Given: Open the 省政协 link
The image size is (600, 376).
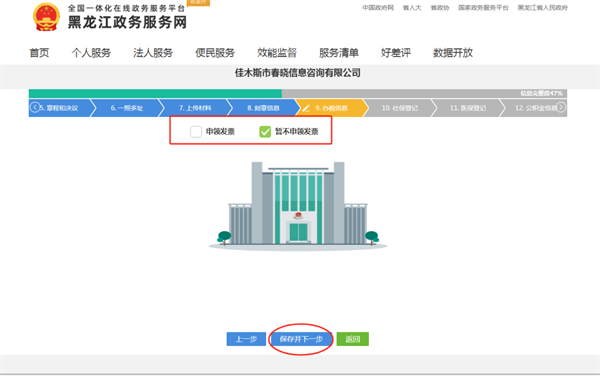Looking at the screenshot, I should [x=440, y=8].
